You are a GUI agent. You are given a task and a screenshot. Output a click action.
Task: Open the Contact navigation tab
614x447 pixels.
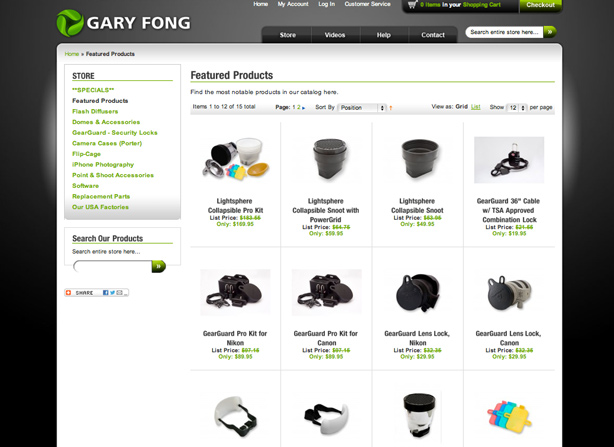[433, 35]
